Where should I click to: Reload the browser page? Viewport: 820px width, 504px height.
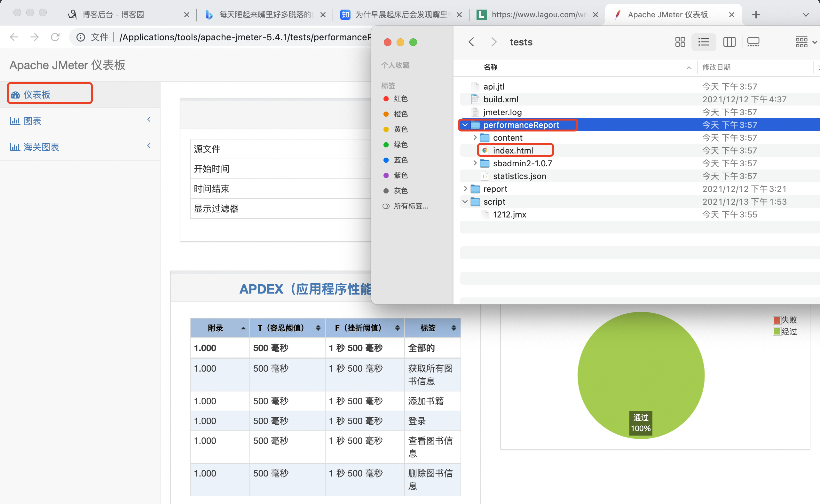[55, 37]
